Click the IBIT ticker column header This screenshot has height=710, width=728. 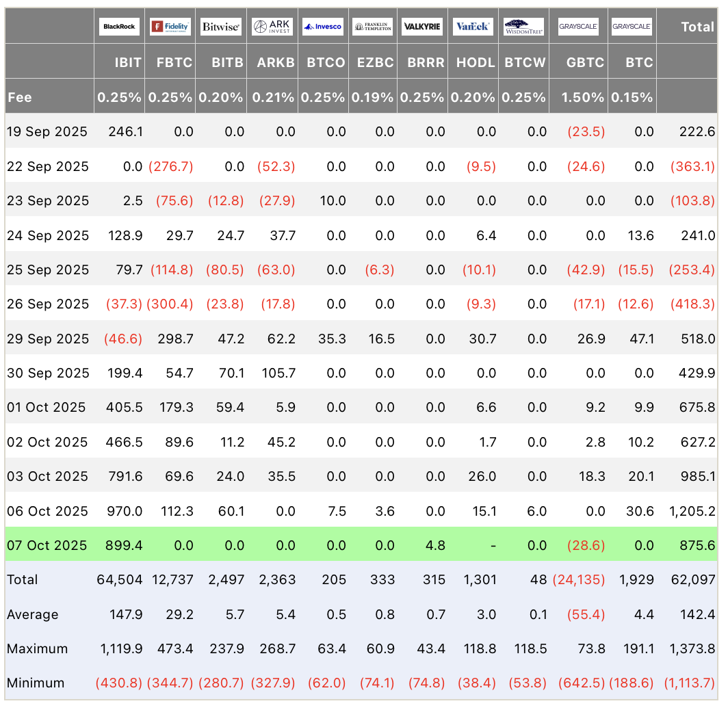coord(128,62)
